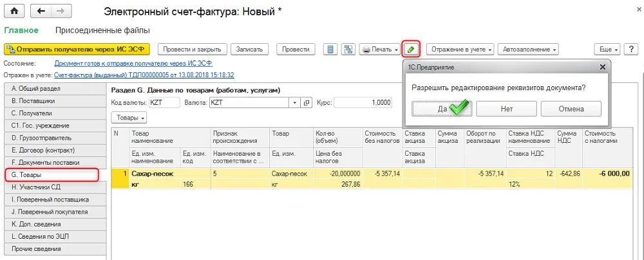The image size is (644, 260).
Task: Confirm with the Да button
Action: (442, 109)
